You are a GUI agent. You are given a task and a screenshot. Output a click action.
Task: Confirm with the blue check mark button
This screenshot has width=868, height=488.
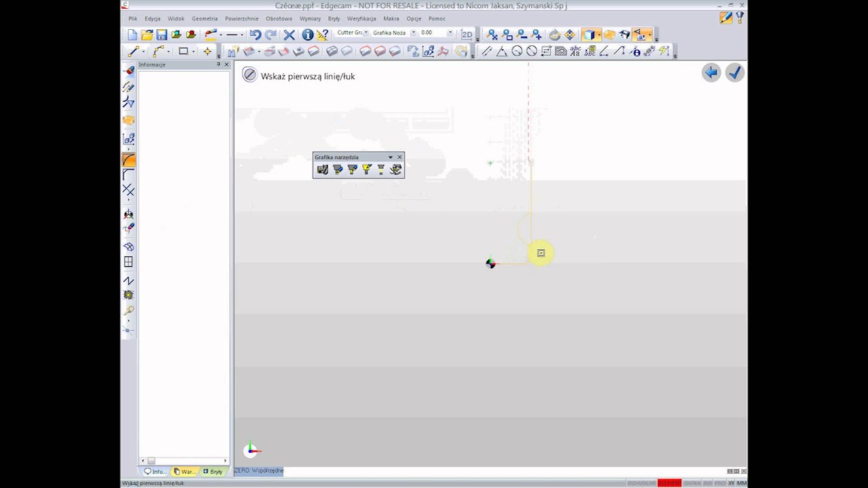[735, 73]
